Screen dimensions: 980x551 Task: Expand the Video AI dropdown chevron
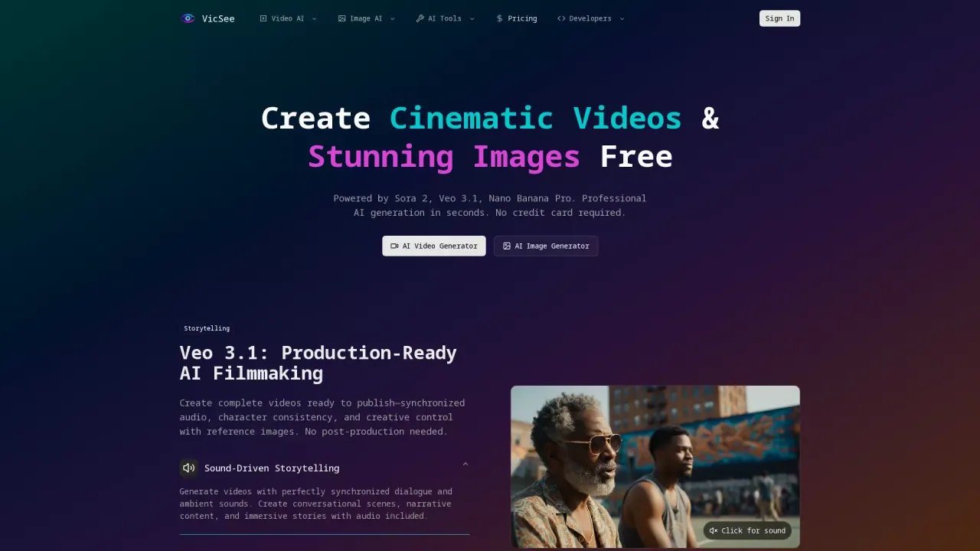click(314, 18)
